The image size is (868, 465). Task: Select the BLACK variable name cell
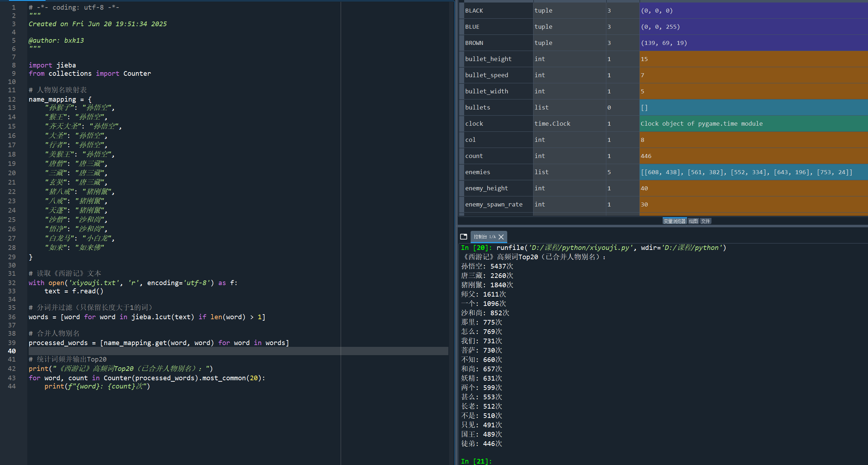coord(474,11)
